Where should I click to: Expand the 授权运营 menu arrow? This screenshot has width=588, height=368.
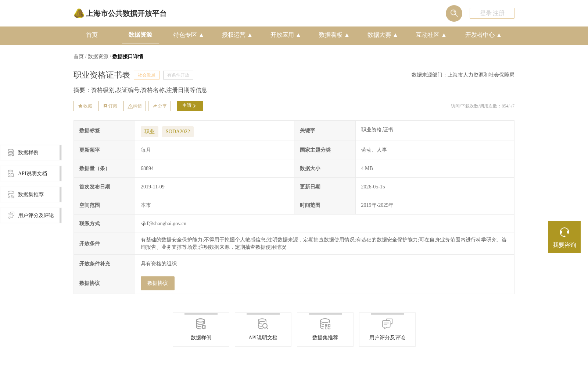pyautogui.click(x=250, y=35)
